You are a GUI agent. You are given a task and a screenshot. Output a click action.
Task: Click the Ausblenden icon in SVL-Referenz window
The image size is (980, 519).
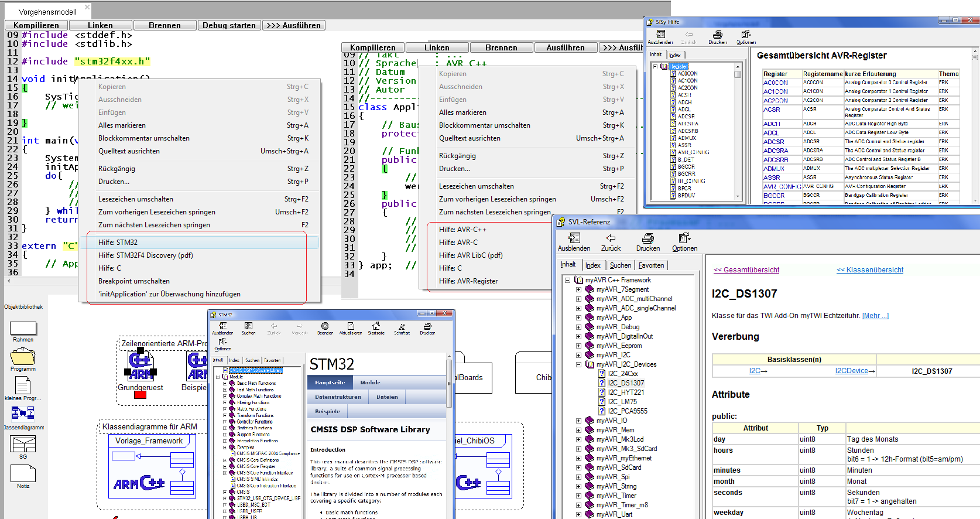tap(574, 238)
